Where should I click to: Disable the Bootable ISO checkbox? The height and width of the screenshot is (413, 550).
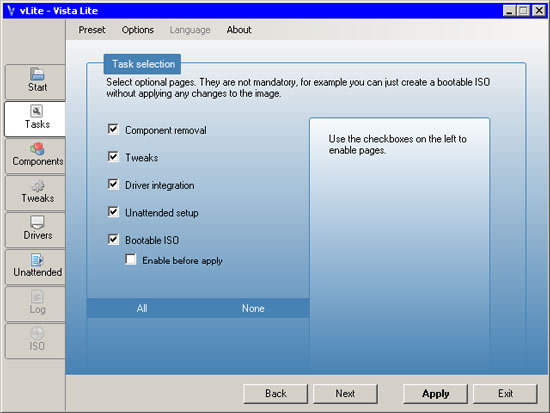113,240
